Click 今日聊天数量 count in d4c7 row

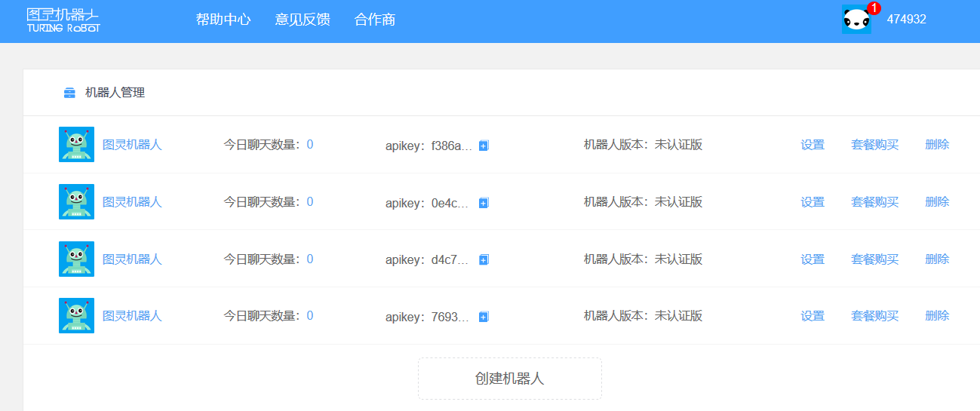[x=310, y=259]
